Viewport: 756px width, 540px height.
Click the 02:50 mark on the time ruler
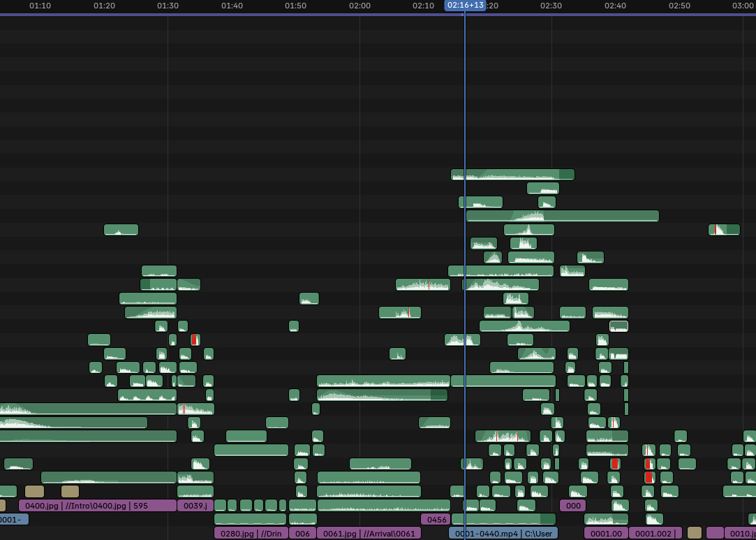pos(679,6)
